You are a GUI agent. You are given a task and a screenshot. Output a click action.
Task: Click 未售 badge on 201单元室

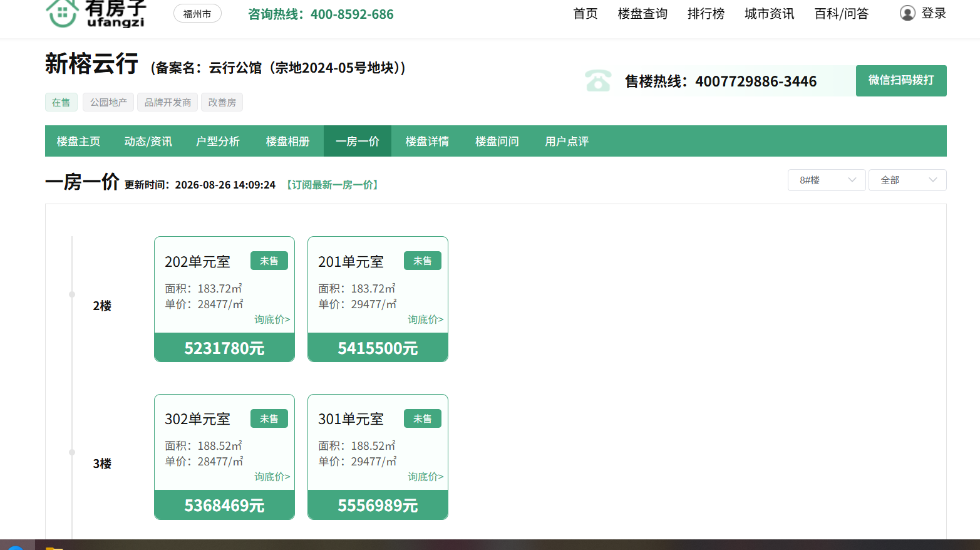[x=423, y=261]
